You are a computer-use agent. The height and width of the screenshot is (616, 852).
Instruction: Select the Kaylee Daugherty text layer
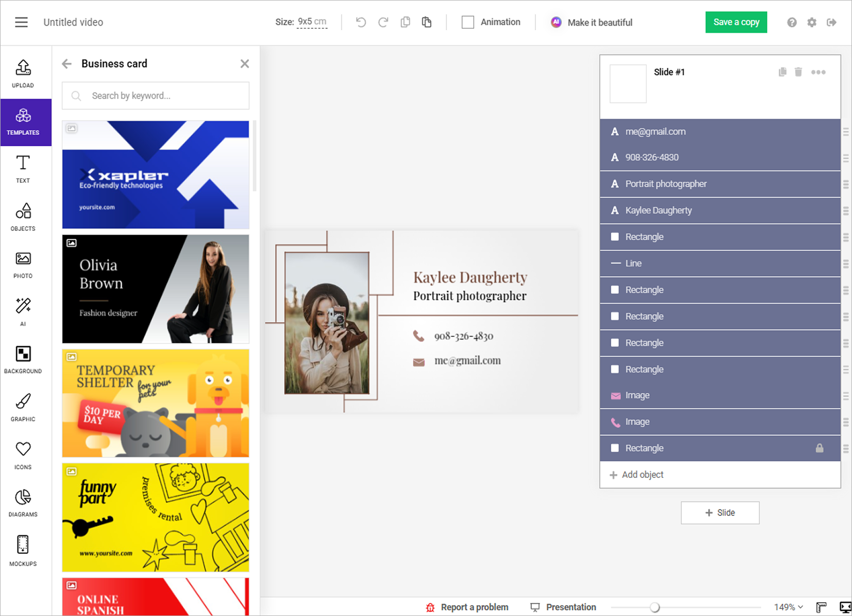click(720, 210)
